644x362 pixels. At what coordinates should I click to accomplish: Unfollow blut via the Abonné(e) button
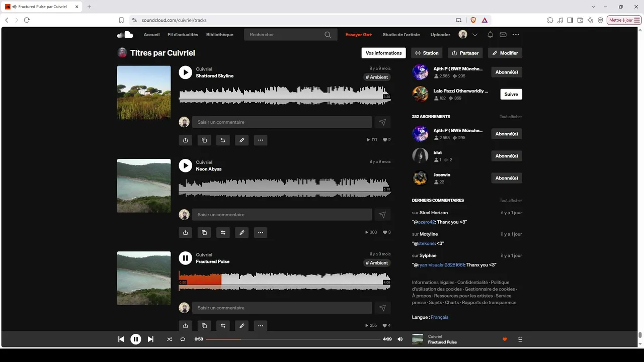pos(507,156)
